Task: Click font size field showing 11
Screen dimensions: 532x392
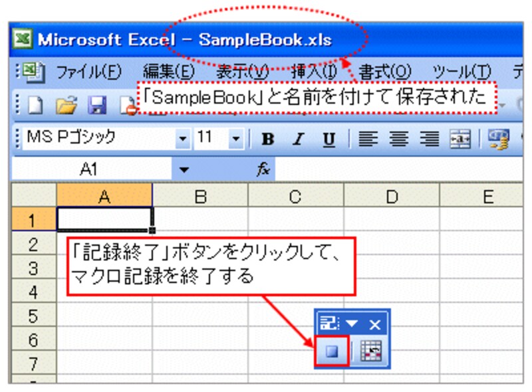Action: [211, 138]
